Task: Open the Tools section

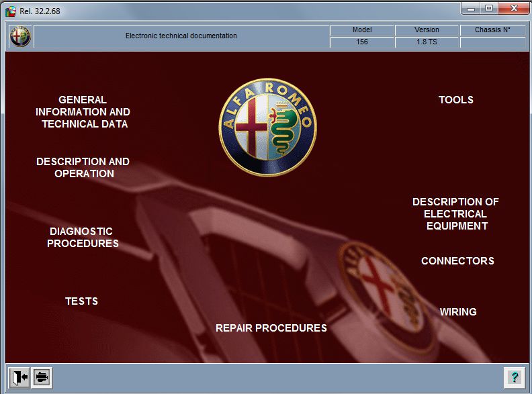Action: pos(455,100)
